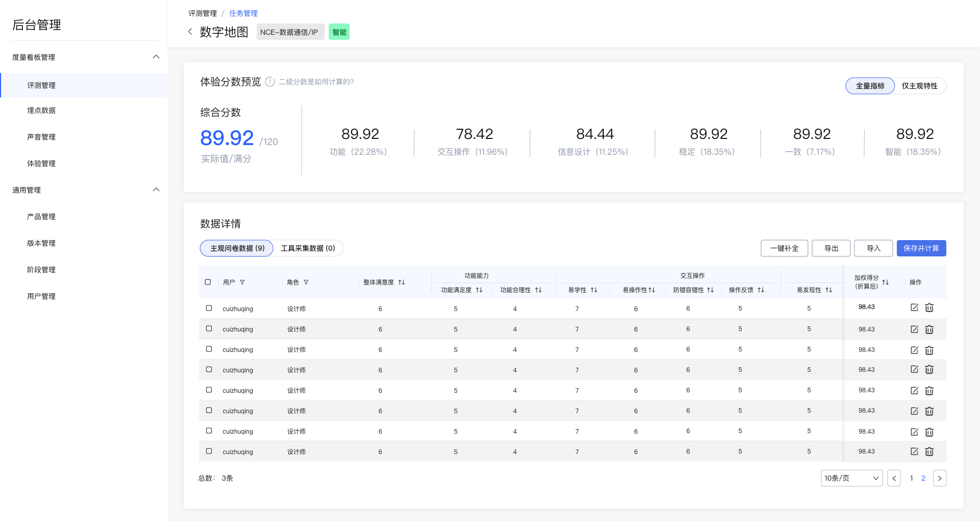Screen dimensions: 980x521
Task: Open the 二级分数是如何计算的? help link
Action: [316, 82]
